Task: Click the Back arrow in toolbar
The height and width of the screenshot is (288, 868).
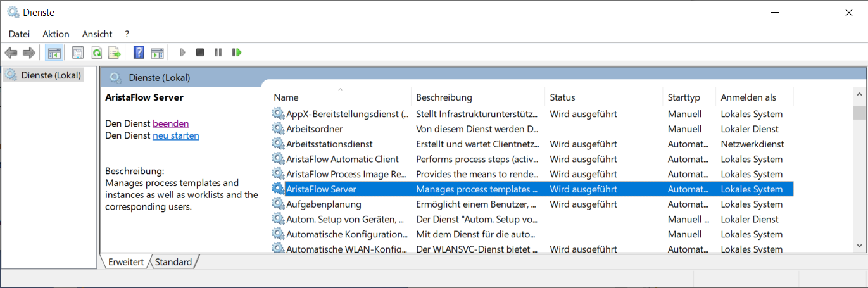Action: coord(11,53)
